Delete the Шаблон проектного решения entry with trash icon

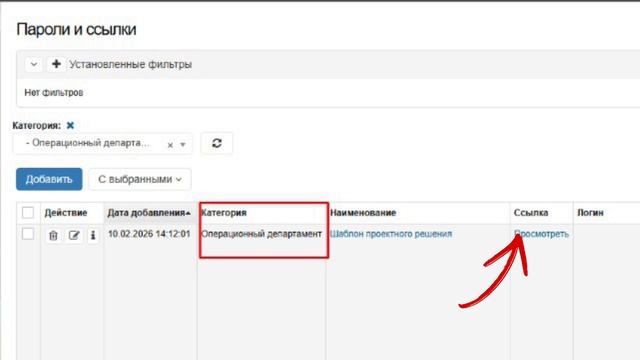pos(53,236)
